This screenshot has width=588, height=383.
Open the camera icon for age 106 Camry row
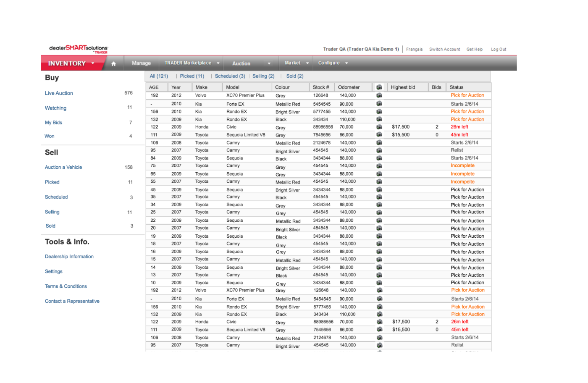click(379, 142)
